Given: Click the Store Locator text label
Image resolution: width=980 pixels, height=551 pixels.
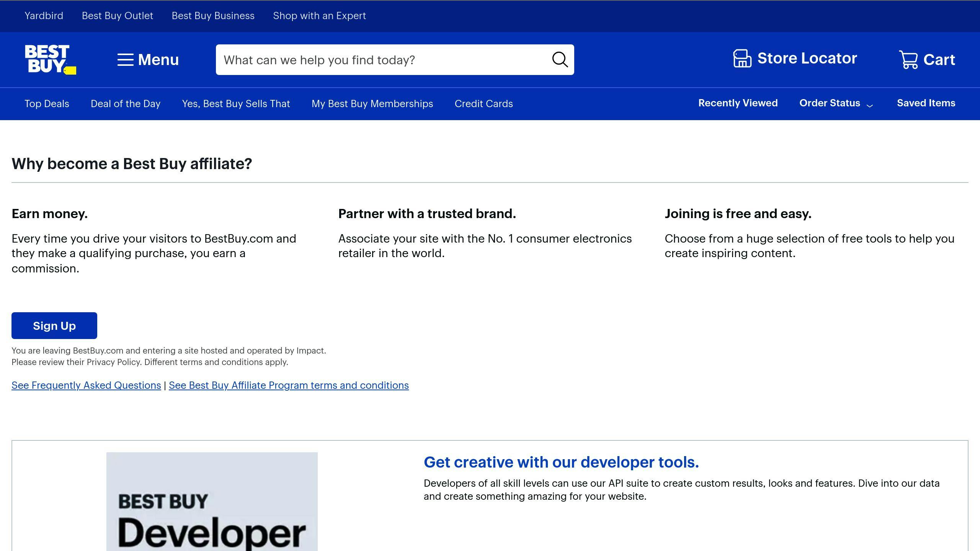Looking at the screenshot, I should pos(807,58).
